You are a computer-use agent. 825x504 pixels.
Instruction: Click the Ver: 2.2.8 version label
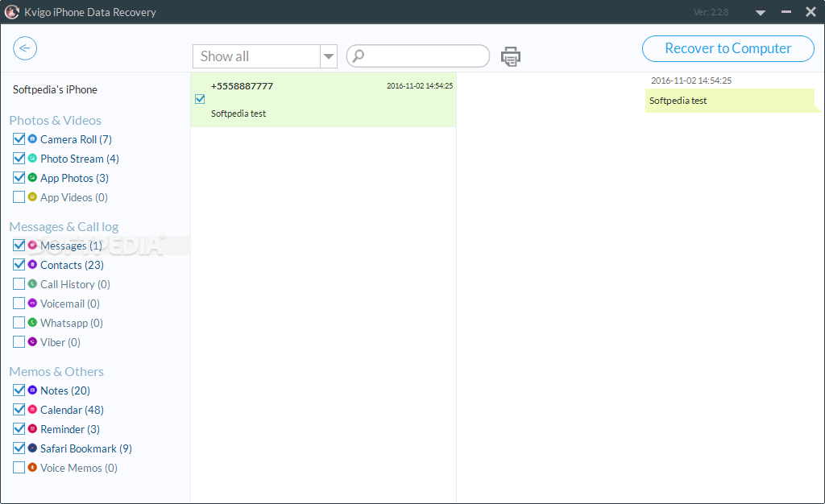(x=711, y=12)
